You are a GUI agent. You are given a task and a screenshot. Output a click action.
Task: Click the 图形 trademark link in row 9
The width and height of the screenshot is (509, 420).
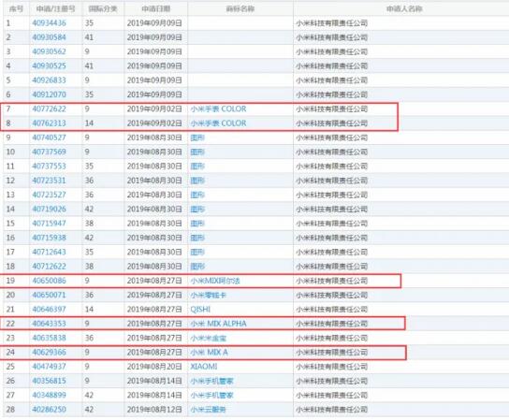coord(197,138)
